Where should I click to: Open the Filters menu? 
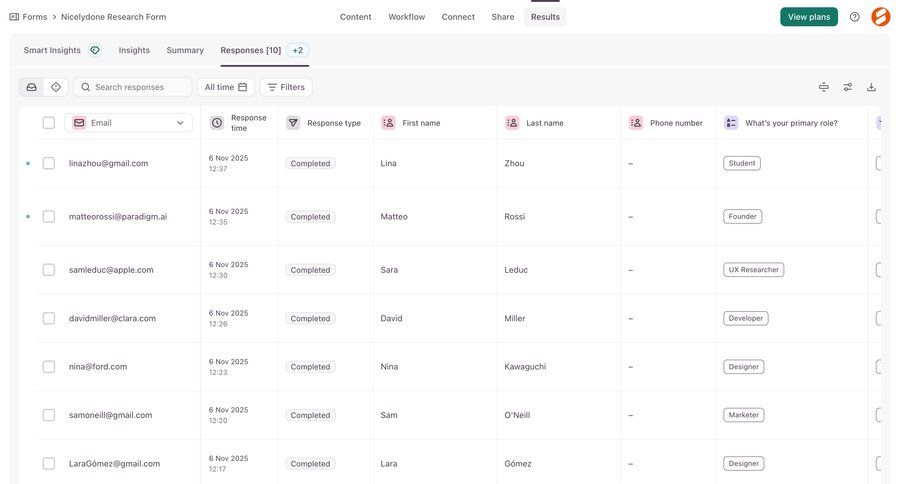(286, 87)
